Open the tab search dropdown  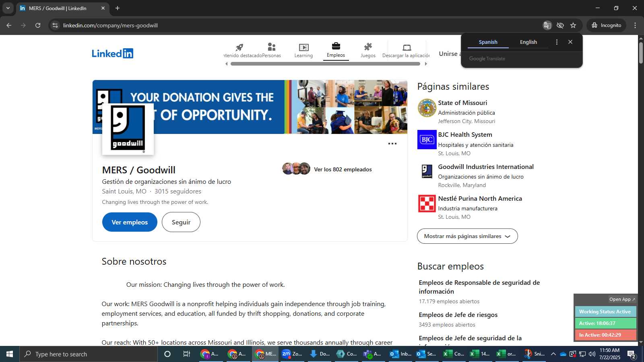click(8, 8)
